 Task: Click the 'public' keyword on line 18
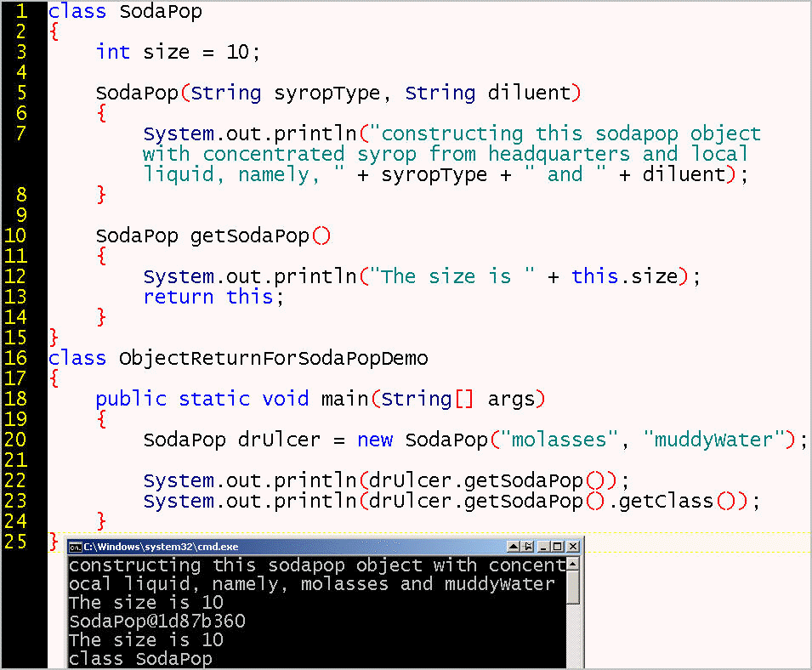click(131, 400)
